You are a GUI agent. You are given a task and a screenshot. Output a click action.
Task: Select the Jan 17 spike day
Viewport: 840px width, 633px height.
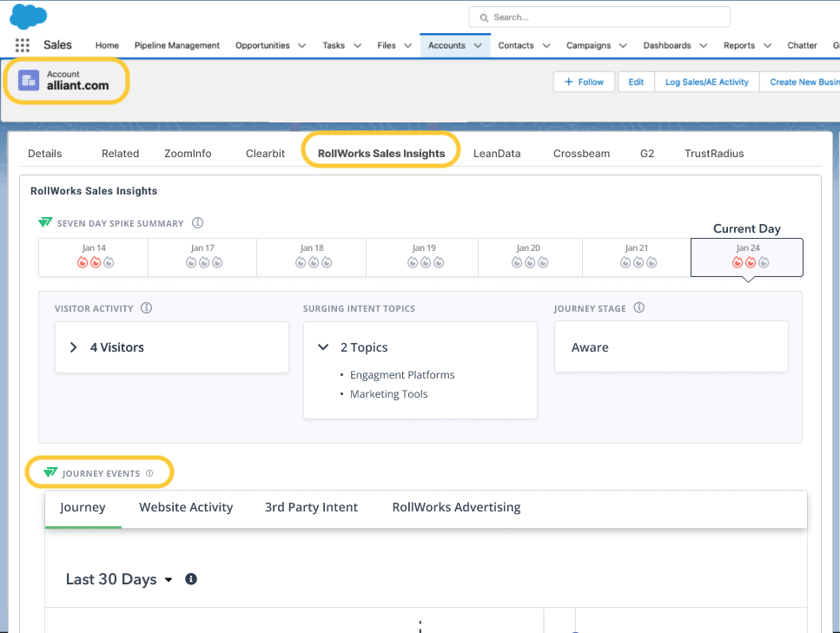click(x=202, y=257)
